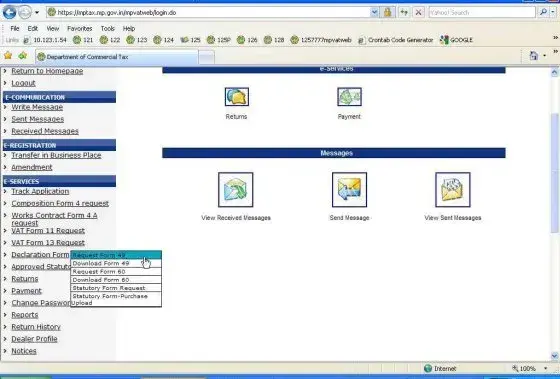Open the View menu
The image size is (560, 379).
pos(52,29)
